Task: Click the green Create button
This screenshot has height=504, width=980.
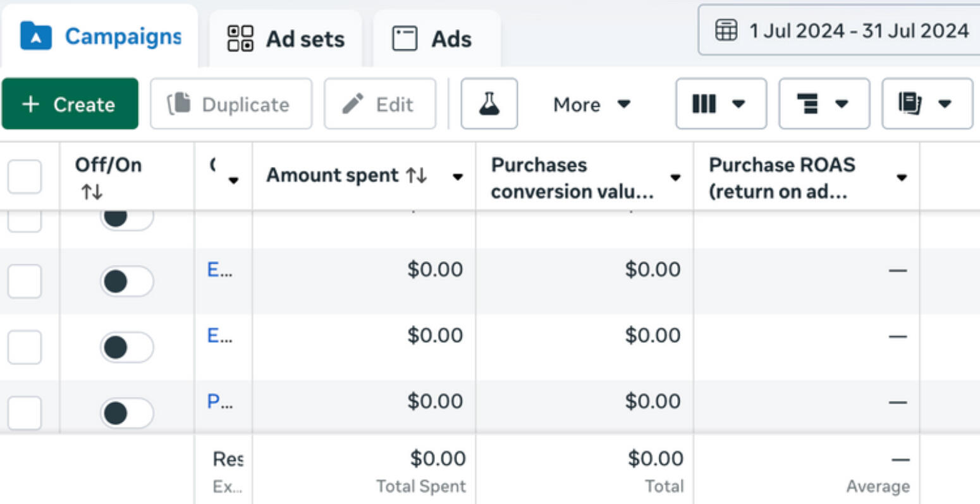Action: click(70, 104)
